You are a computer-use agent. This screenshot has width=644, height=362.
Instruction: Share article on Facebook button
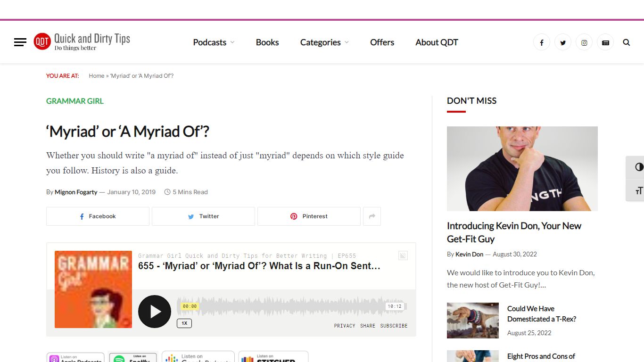[98, 216]
